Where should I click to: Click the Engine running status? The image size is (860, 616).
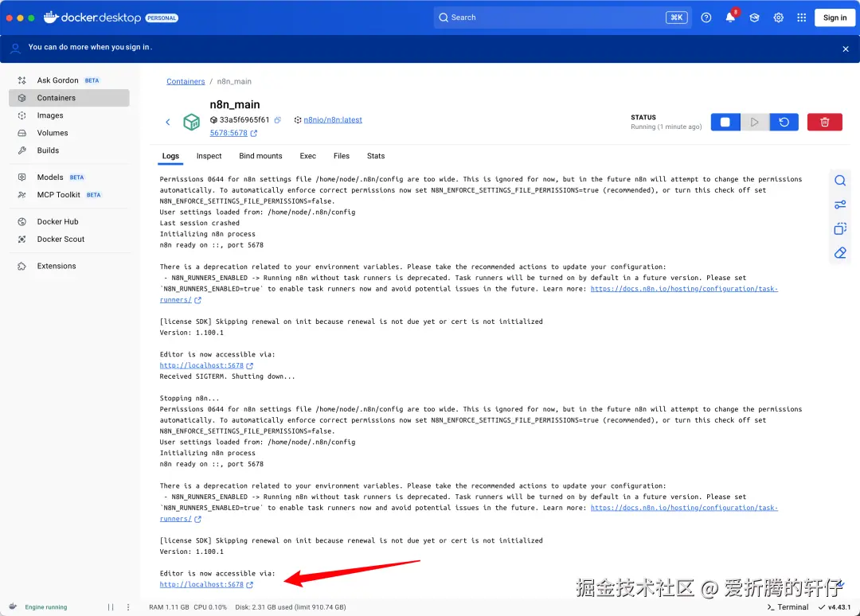pos(45,607)
